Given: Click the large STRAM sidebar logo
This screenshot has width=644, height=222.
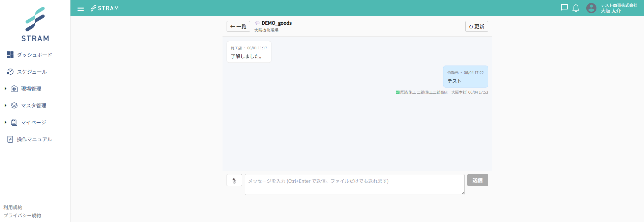Looking at the screenshot, I should coord(35,24).
